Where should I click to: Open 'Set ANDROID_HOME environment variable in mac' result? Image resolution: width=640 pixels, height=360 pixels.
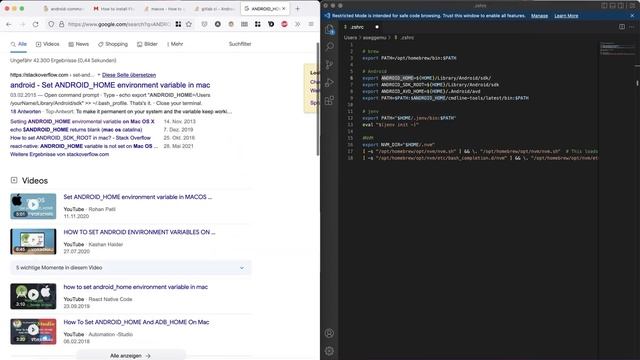(110, 85)
